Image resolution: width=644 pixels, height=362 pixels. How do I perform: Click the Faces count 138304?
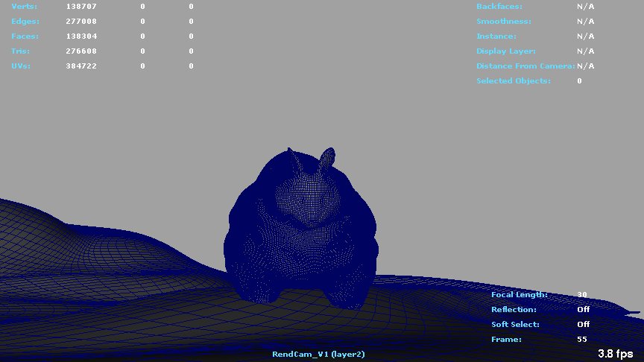[81, 36]
